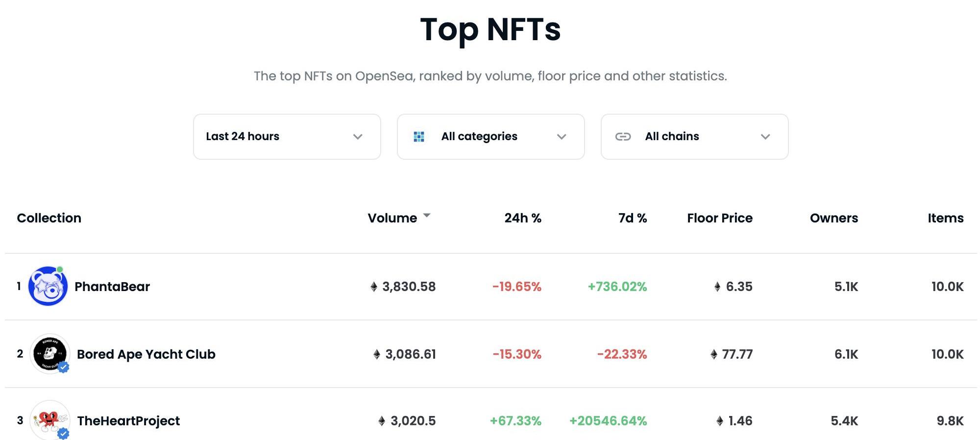Click the Ethereum icon next to 3,830.58

374,287
